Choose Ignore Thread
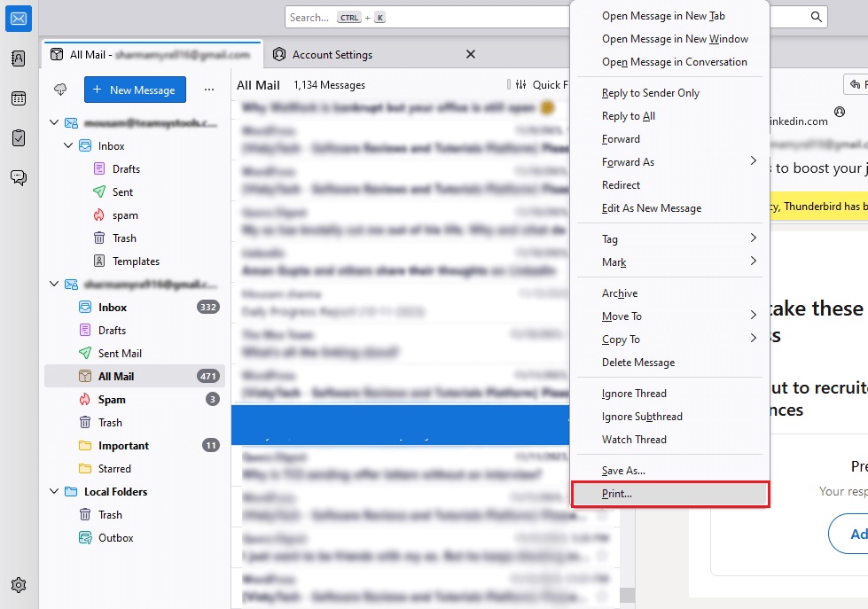Viewport: 868px width, 609px height. point(669,394)
